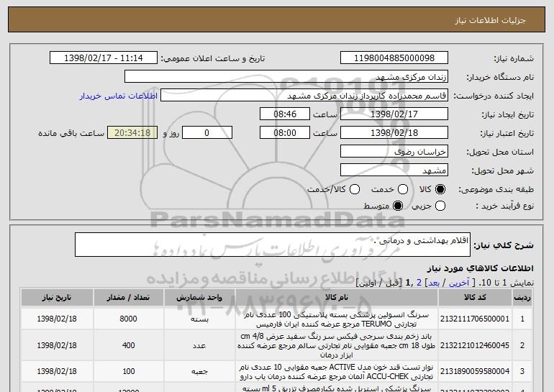Click the کد کالا column header
The image size is (554, 392).
click(x=475, y=297)
